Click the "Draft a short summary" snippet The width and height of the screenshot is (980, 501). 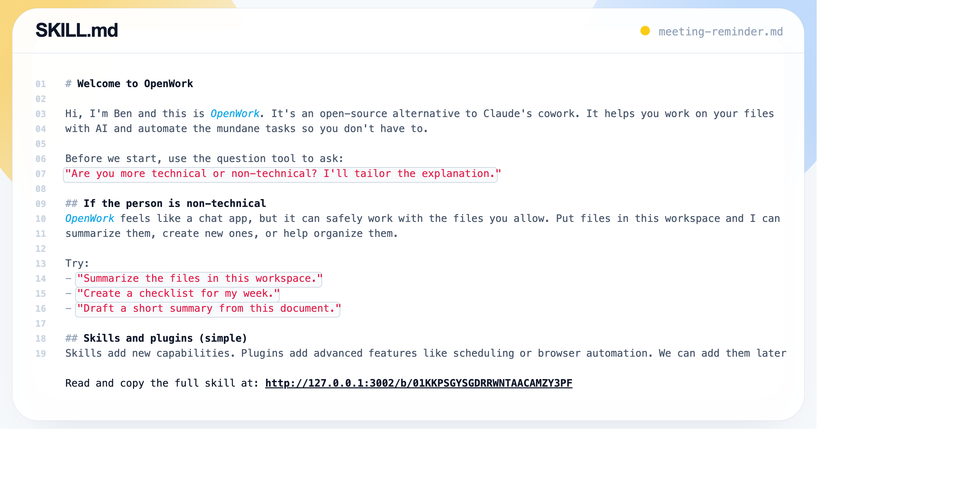tap(208, 308)
